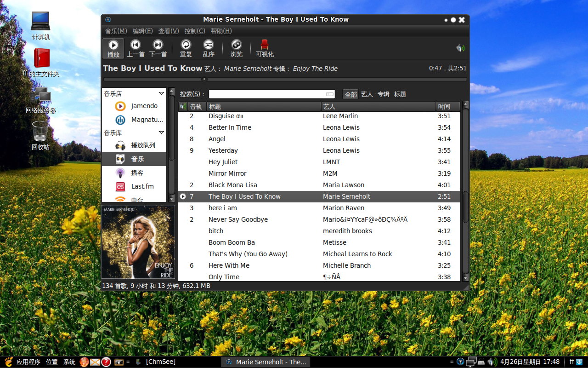Open the mail launcher in panel
Viewport: 588px width, 368px height.
coord(95,362)
